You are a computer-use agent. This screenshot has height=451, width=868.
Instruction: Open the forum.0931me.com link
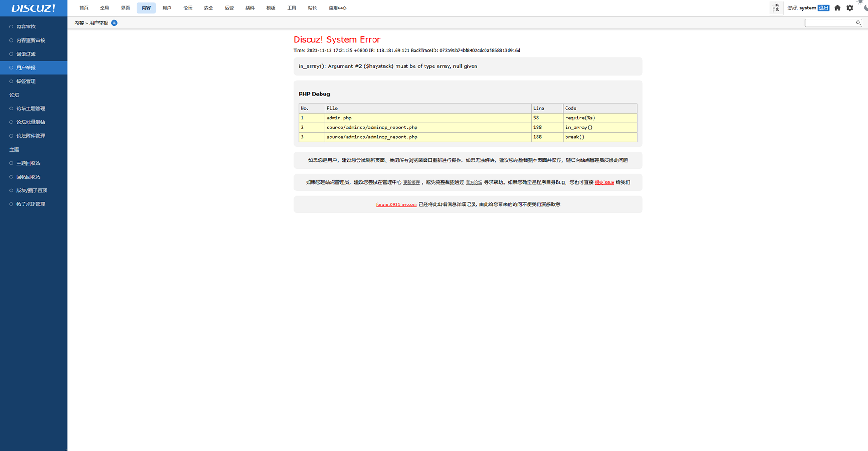coord(396,204)
